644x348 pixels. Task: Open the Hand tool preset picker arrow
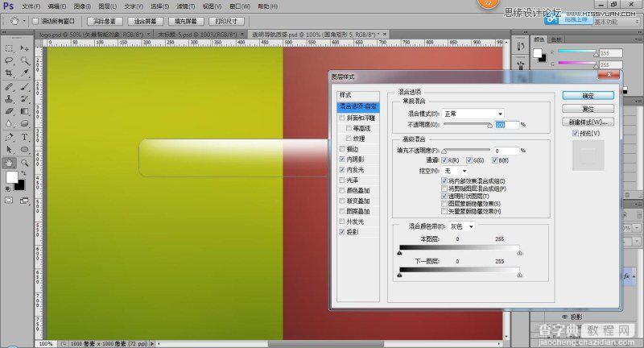click(x=24, y=21)
